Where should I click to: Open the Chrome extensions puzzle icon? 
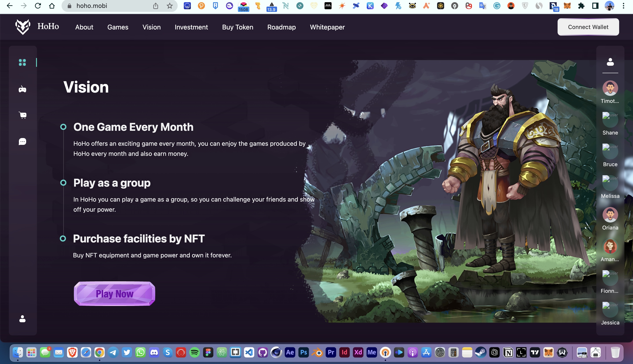pyautogui.click(x=581, y=6)
